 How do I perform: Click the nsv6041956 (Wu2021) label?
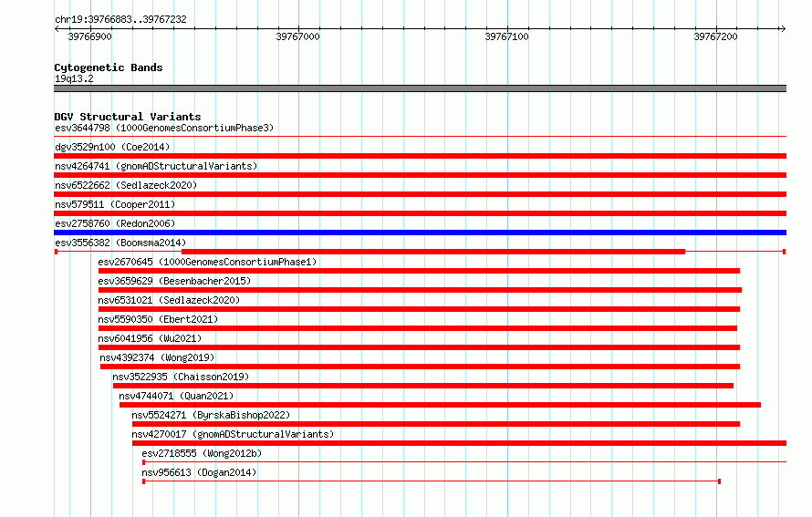coord(150,338)
